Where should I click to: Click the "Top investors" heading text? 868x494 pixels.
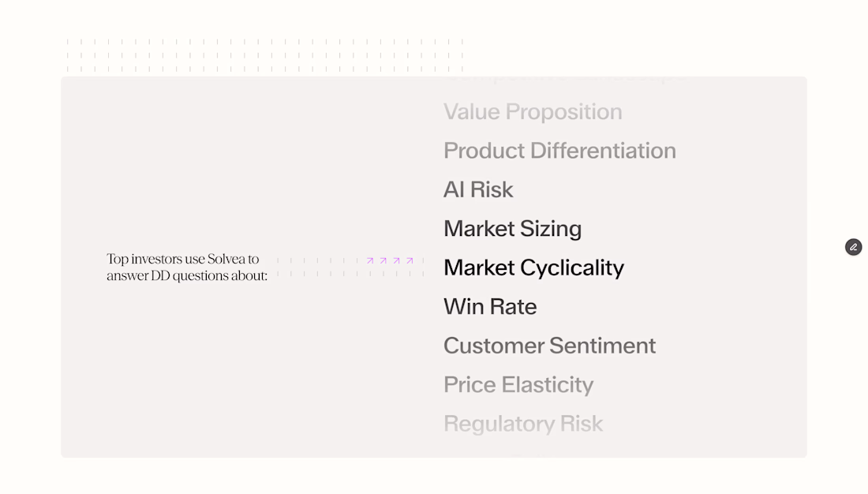click(x=144, y=260)
